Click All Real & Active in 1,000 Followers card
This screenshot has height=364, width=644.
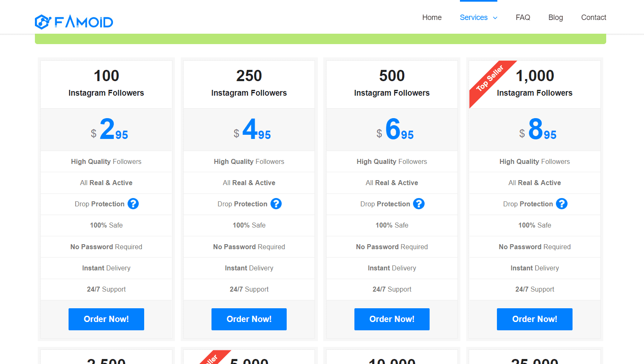[535, 183]
